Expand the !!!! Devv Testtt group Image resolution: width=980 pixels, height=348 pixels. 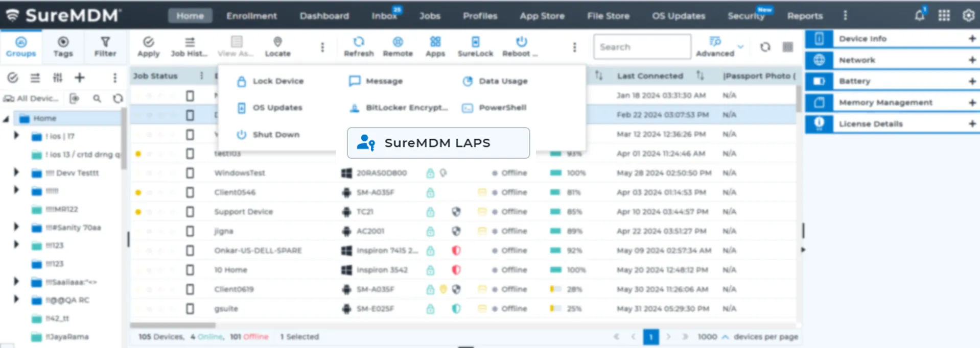pos(16,172)
